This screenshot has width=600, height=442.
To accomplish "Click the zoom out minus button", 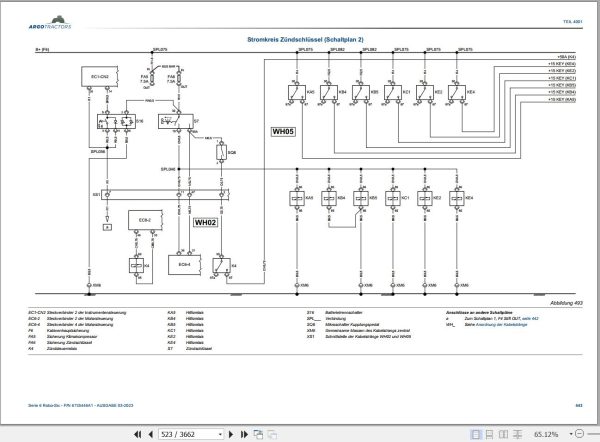I will click(579, 434).
